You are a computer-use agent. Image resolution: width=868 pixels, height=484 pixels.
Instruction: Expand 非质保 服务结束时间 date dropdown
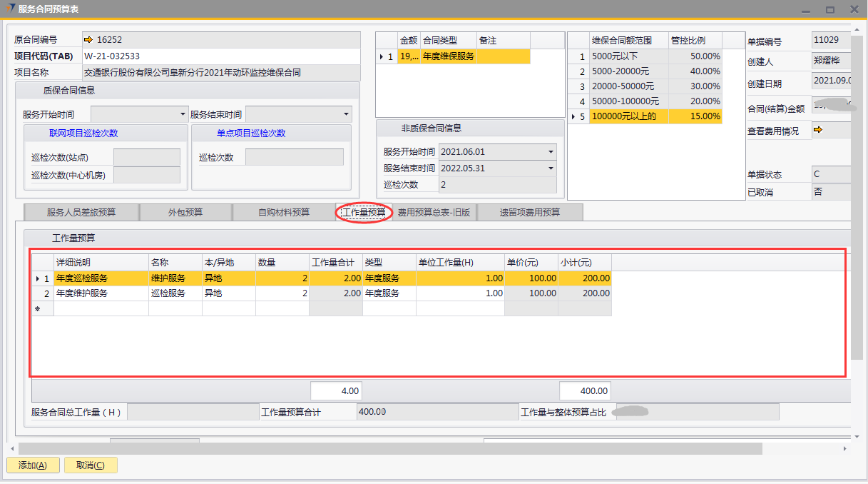(x=551, y=168)
